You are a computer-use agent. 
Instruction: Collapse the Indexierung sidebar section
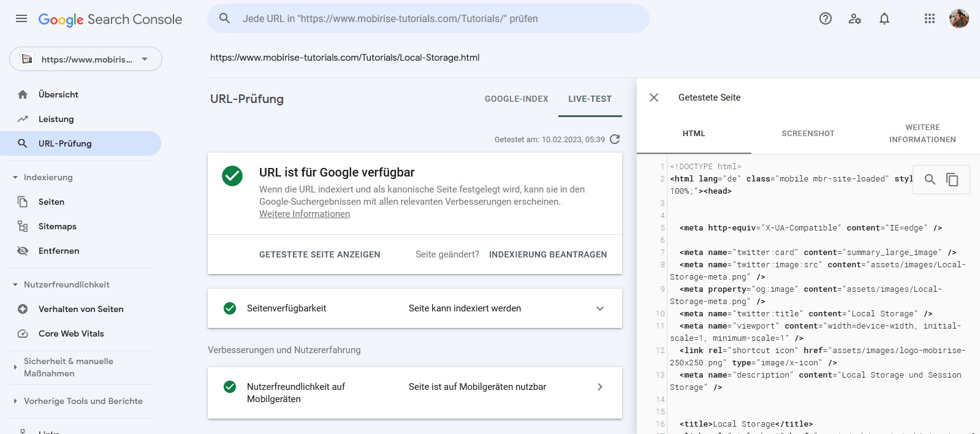[15, 177]
